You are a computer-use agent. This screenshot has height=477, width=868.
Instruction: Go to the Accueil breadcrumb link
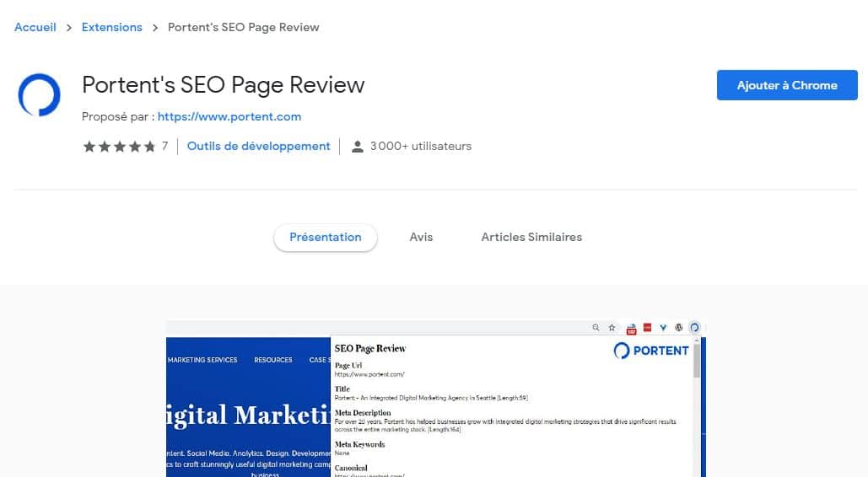[x=35, y=27]
